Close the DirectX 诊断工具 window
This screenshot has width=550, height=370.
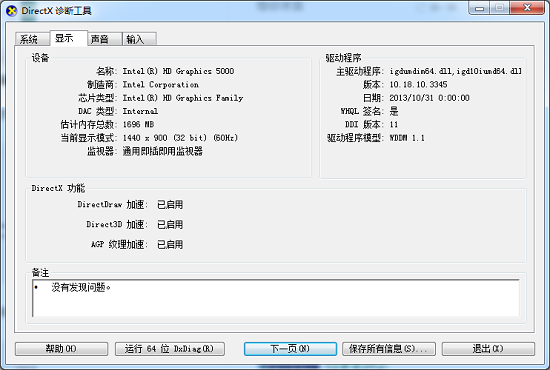click(x=527, y=8)
